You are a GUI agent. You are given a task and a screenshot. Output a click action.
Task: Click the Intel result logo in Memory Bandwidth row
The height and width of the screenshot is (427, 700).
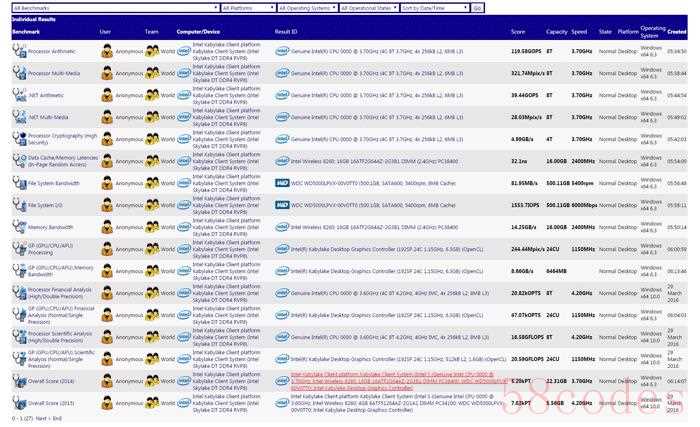[282, 227]
